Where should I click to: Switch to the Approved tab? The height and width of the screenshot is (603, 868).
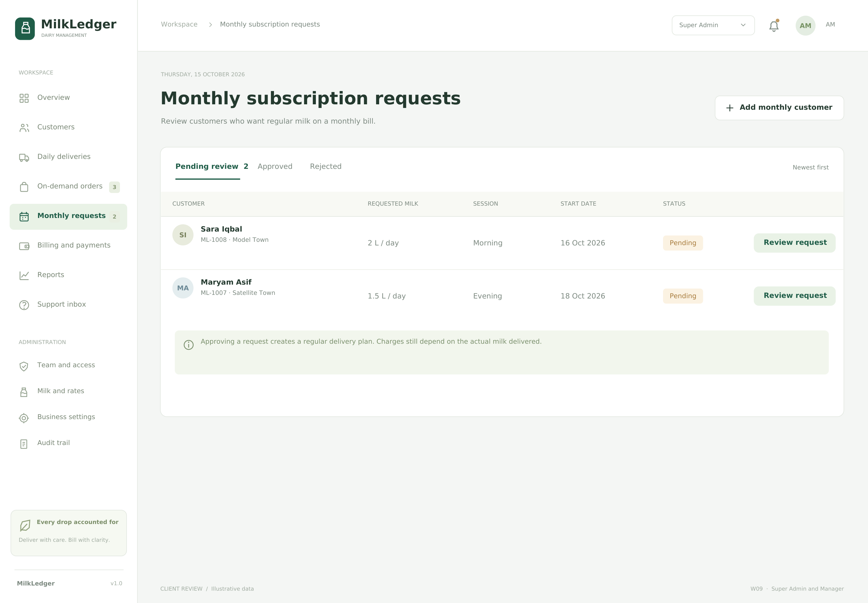click(275, 167)
